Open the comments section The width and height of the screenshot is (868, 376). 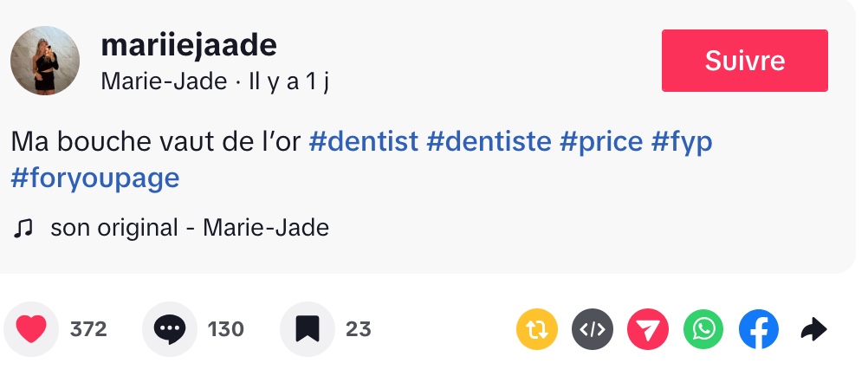tap(169, 329)
